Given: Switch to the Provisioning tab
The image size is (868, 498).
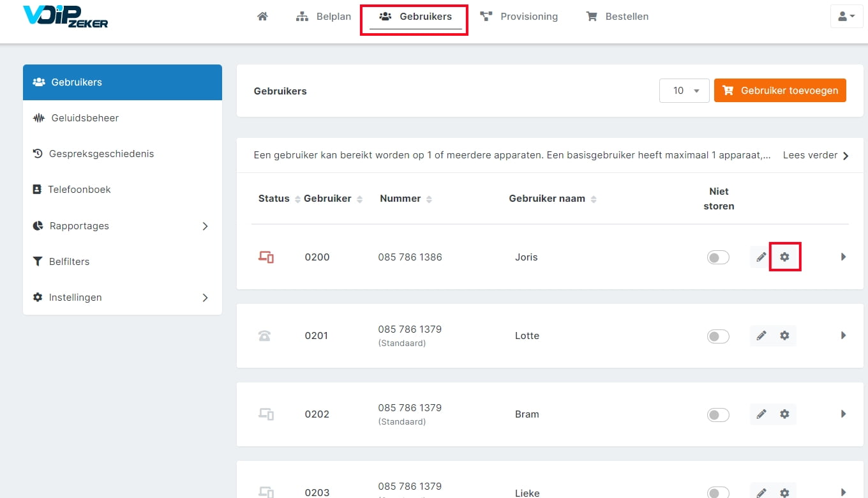Looking at the screenshot, I should (x=519, y=17).
